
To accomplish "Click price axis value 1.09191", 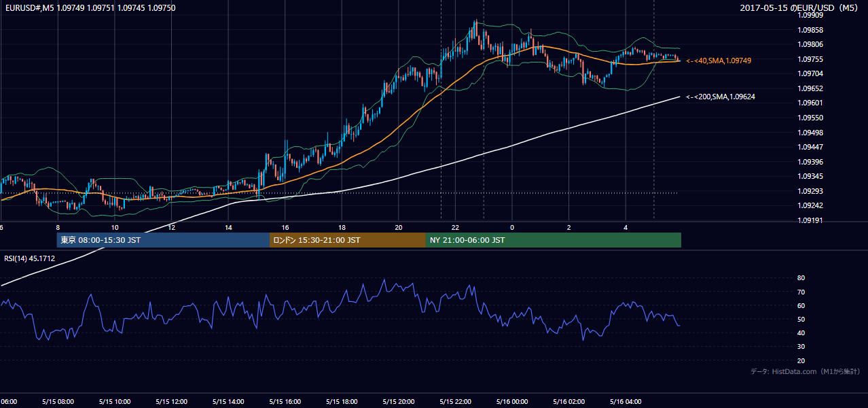I will [810, 220].
